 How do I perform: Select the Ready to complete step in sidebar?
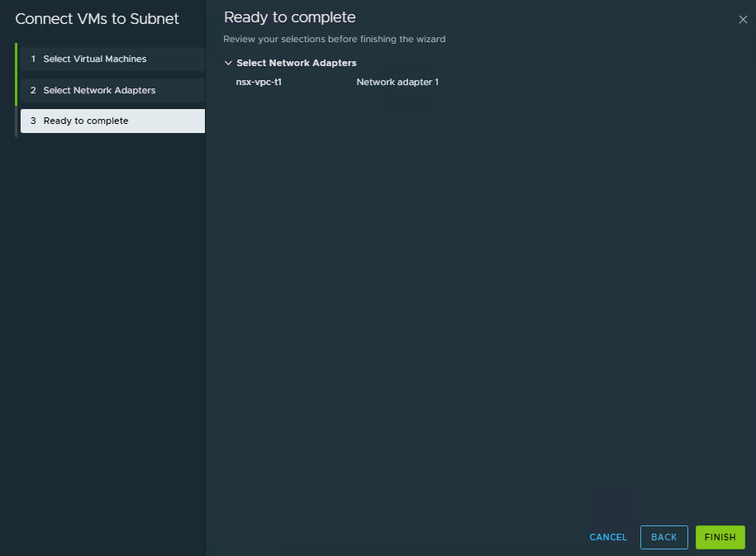click(x=86, y=121)
